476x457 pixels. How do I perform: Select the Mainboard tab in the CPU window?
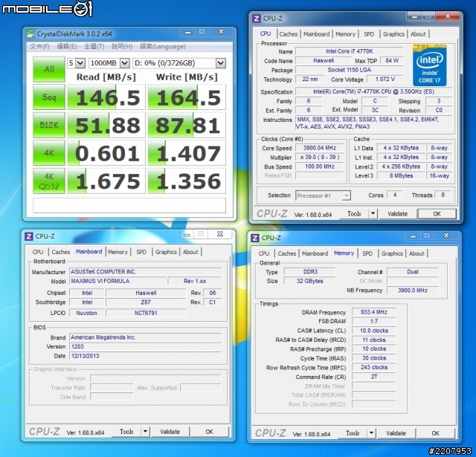tap(316, 34)
